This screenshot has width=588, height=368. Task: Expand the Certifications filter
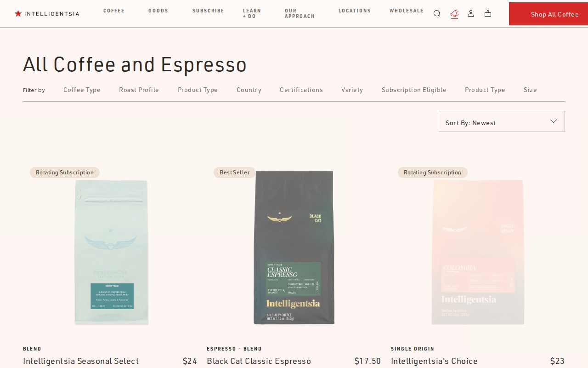click(301, 90)
